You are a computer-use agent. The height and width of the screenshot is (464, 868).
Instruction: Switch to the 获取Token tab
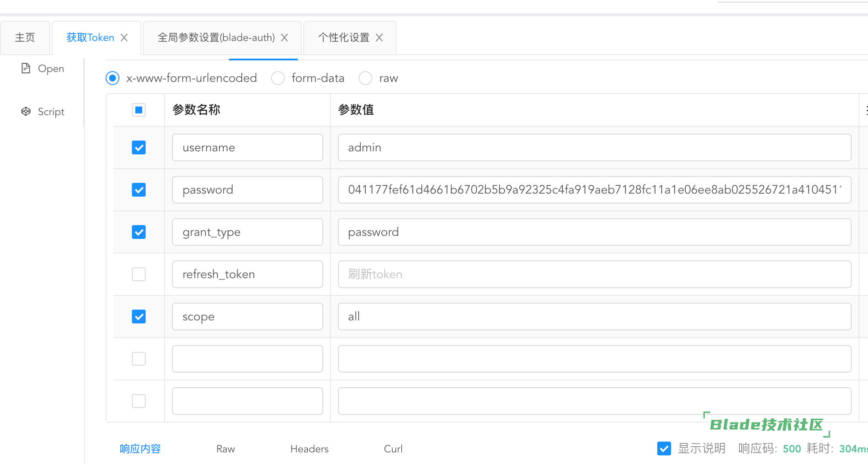click(90, 38)
